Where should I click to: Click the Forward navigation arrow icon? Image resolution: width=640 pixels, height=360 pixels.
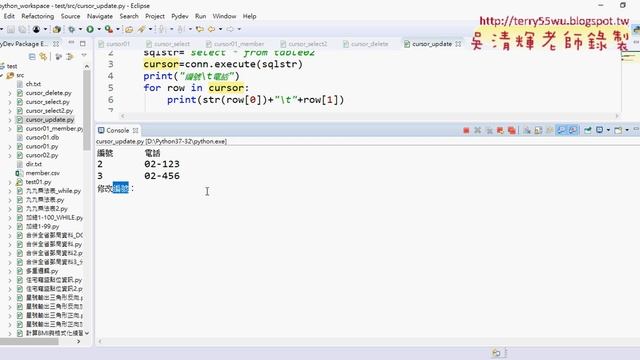tap(230, 29)
